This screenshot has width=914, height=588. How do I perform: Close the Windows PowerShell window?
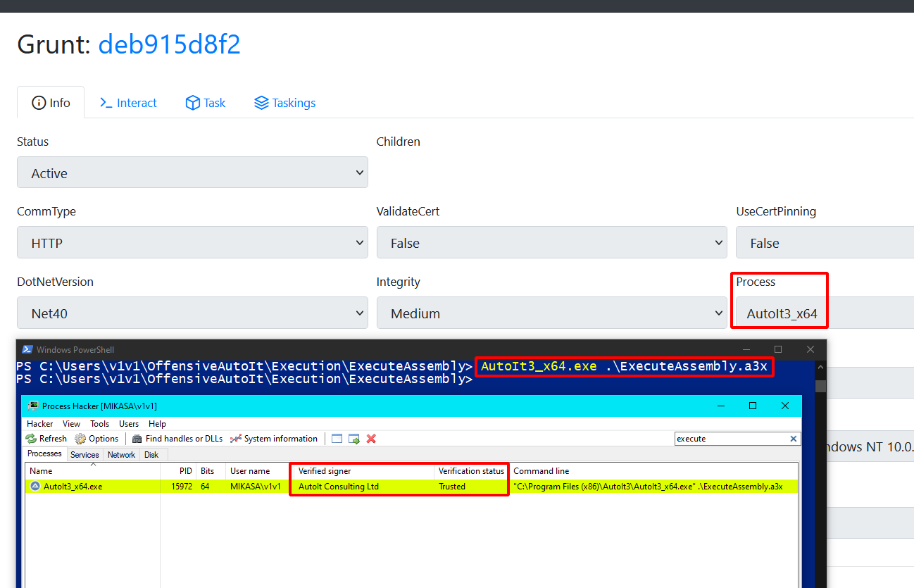click(810, 350)
